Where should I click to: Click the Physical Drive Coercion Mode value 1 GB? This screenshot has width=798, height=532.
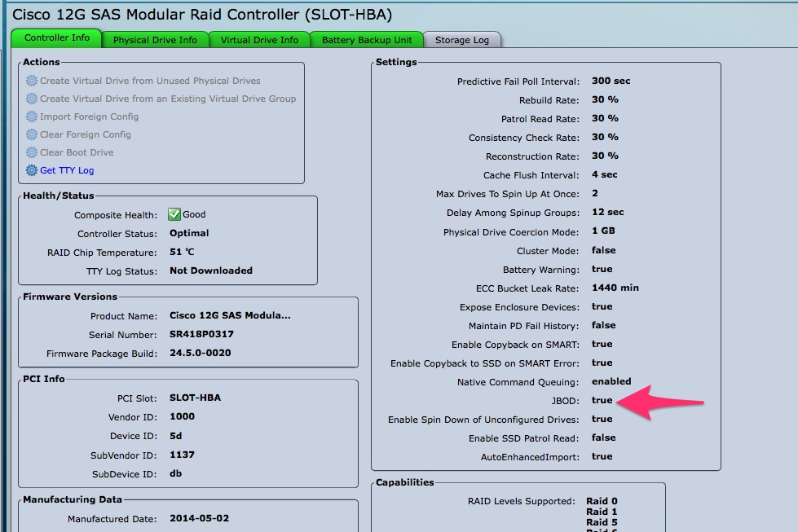(x=603, y=231)
